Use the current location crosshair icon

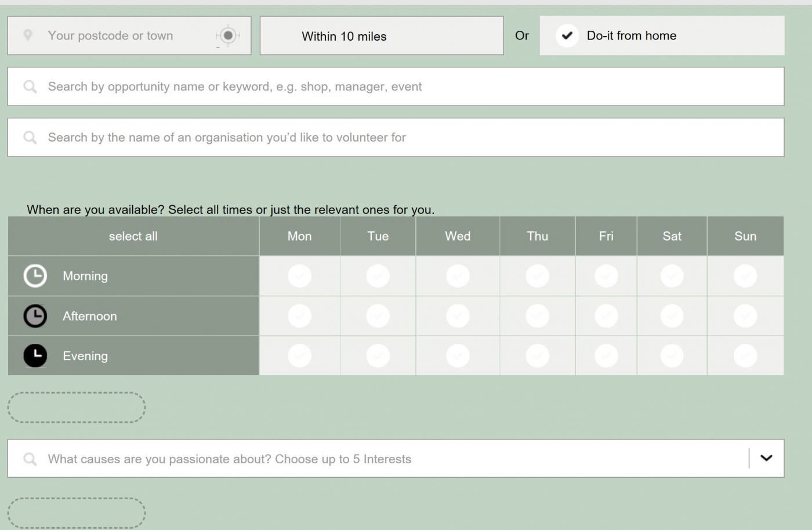click(x=228, y=35)
